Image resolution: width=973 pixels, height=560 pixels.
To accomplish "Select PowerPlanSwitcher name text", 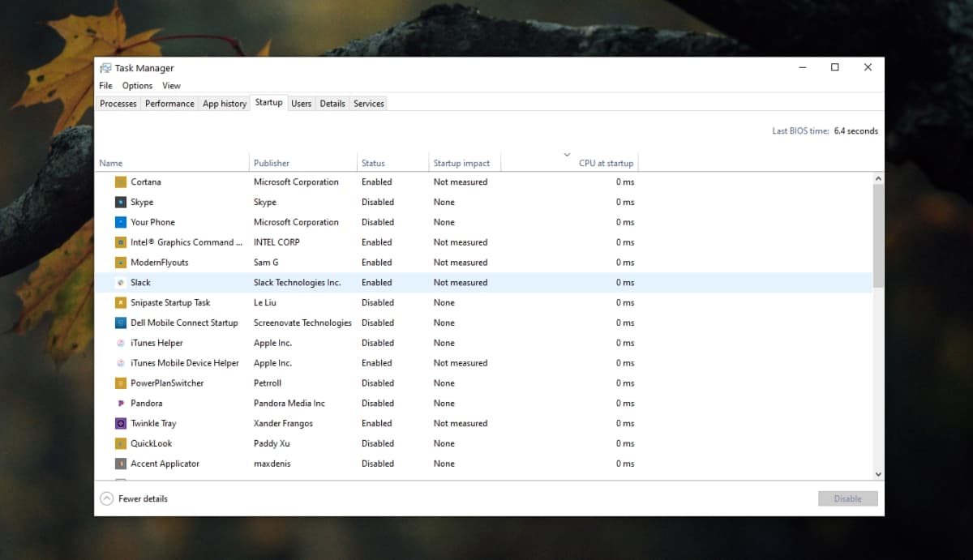I will (x=167, y=383).
